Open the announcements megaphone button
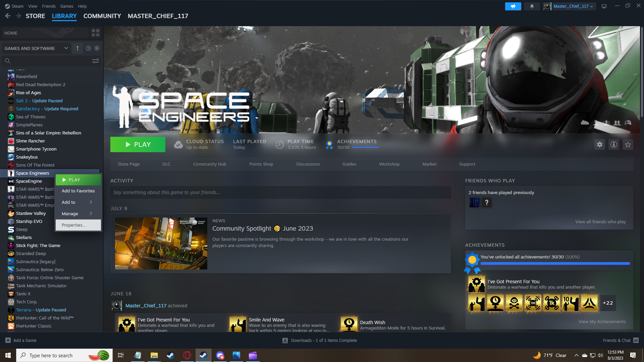The width and height of the screenshot is (644, 362). tap(513, 6)
